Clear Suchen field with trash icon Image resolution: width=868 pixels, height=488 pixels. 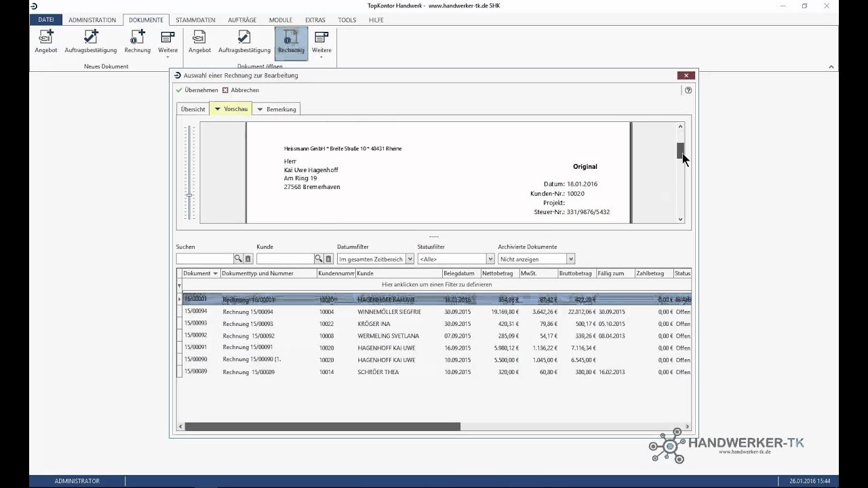click(x=248, y=259)
